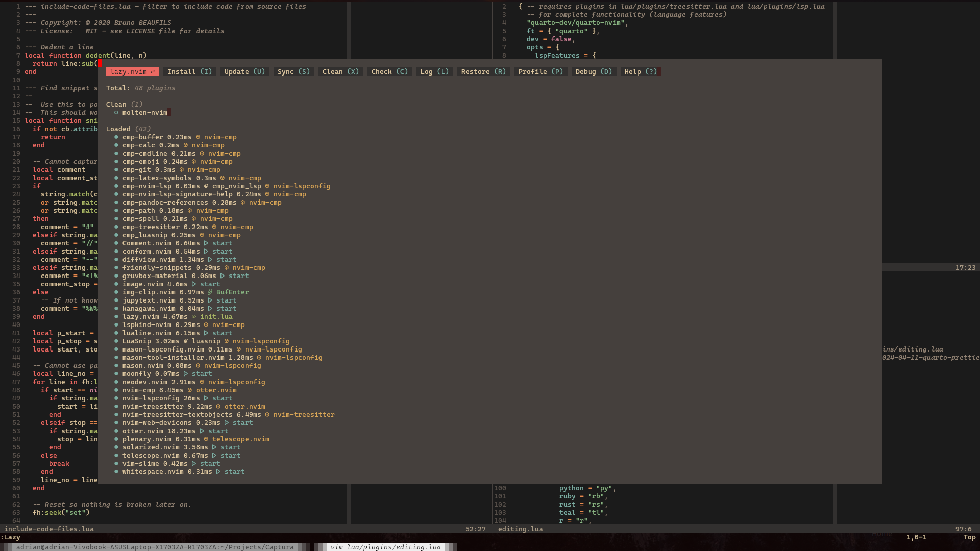Screen dimensions: 980x551
Task: Click the Restore (R) button
Action: [484, 72]
